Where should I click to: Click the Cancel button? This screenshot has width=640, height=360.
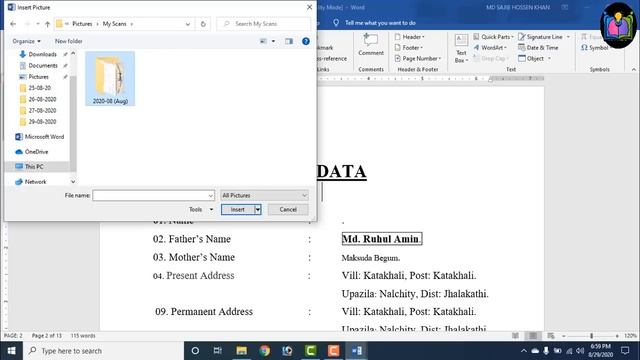click(x=288, y=209)
